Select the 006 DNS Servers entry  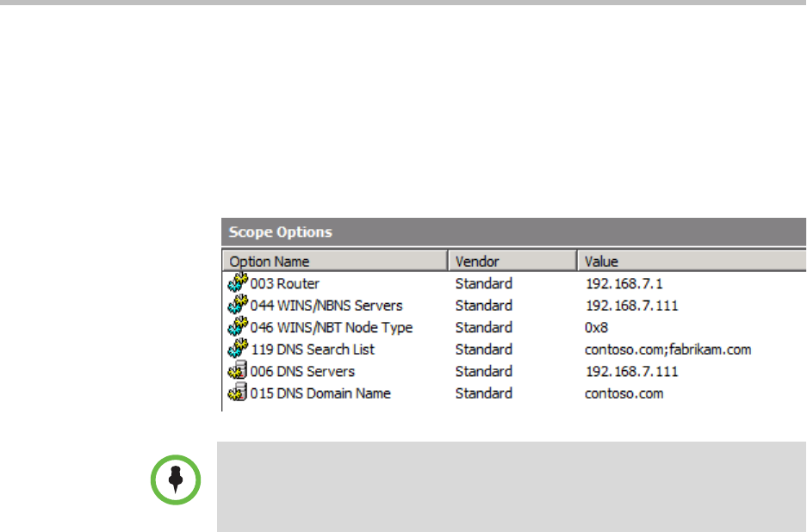[x=302, y=372]
